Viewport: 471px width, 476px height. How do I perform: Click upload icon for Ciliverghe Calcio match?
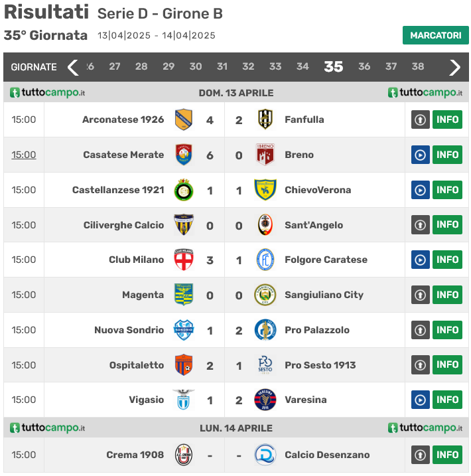(421, 225)
